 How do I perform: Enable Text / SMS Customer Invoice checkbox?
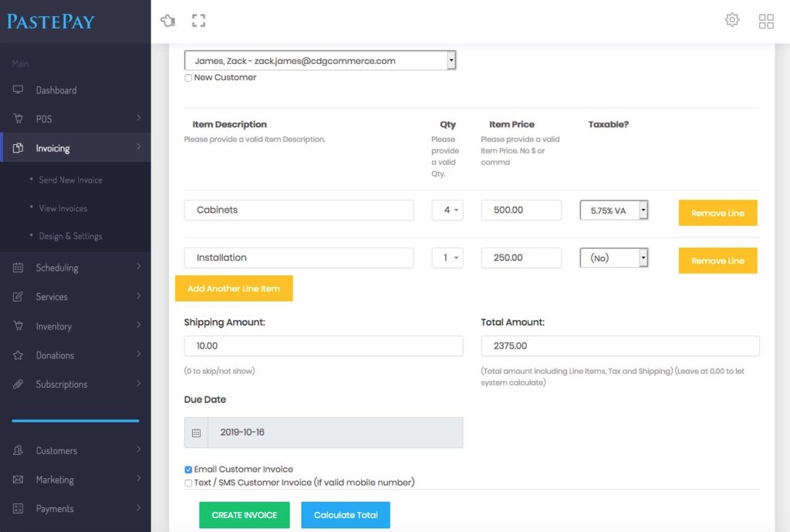point(189,483)
